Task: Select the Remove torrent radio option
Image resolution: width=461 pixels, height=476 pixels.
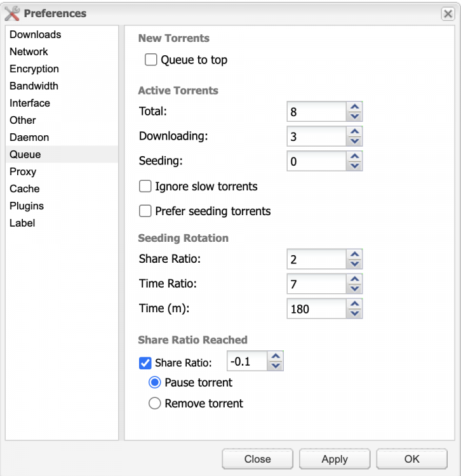Action: click(x=154, y=403)
